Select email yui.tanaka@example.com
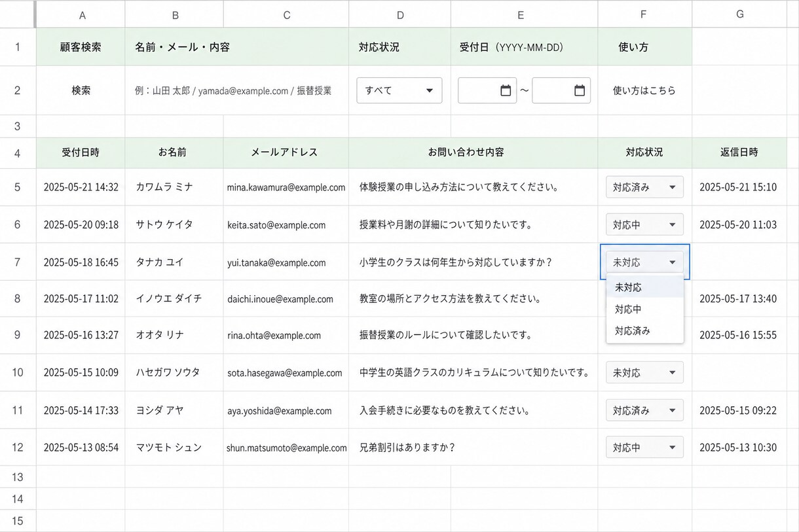The height and width of the screenshot is (532, 799). click(x=286, y=262)
